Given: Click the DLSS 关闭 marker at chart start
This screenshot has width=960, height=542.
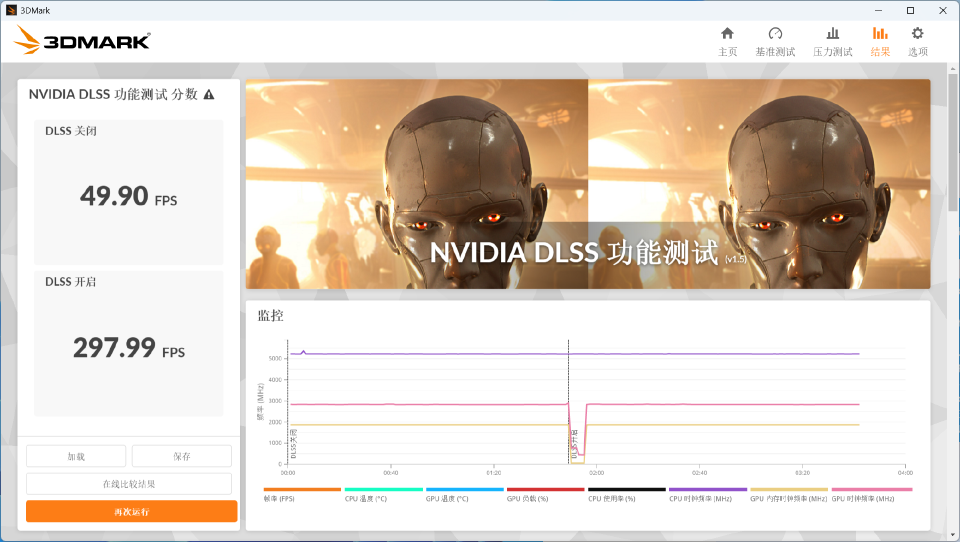Looking at the screenshot, I should click(x=288, y=401).
